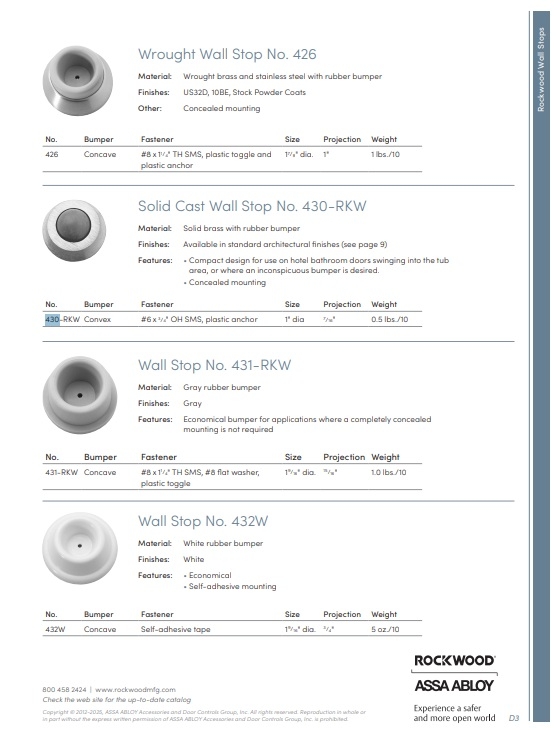Click the phone number 800 458 2424
Screen dimensions: 556x730
point(64,689)
